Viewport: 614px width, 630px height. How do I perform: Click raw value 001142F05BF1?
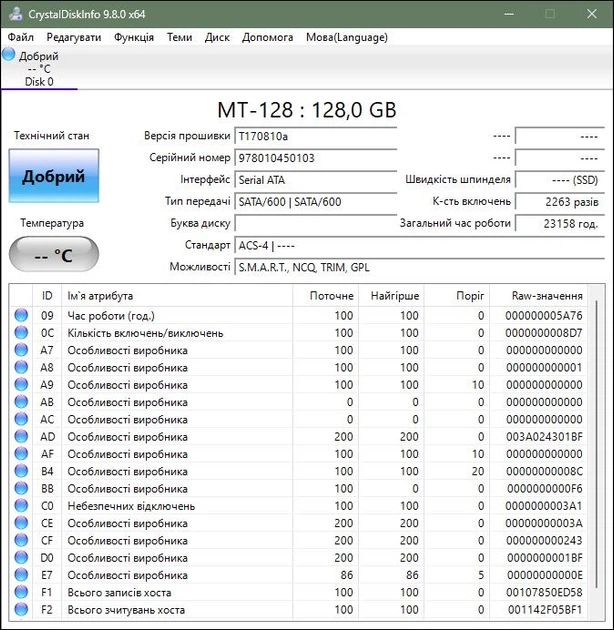[545, 609]
